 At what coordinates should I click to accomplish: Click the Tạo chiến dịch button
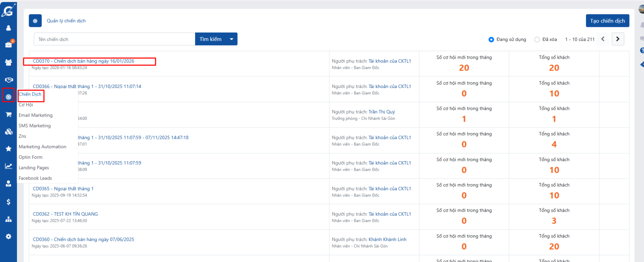click(607, 21)
